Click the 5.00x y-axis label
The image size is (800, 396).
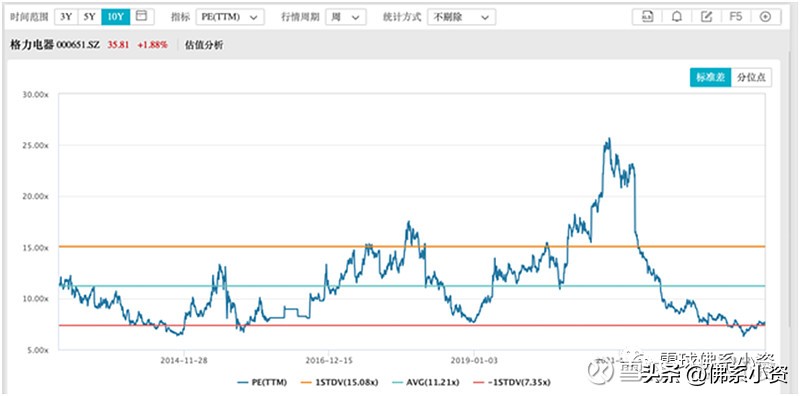(37, 350)
